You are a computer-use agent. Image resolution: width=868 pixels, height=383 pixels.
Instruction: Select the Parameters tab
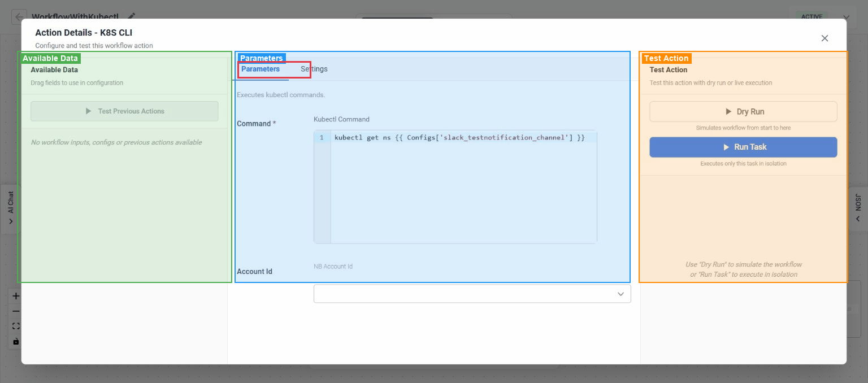[x=260, y=69]
